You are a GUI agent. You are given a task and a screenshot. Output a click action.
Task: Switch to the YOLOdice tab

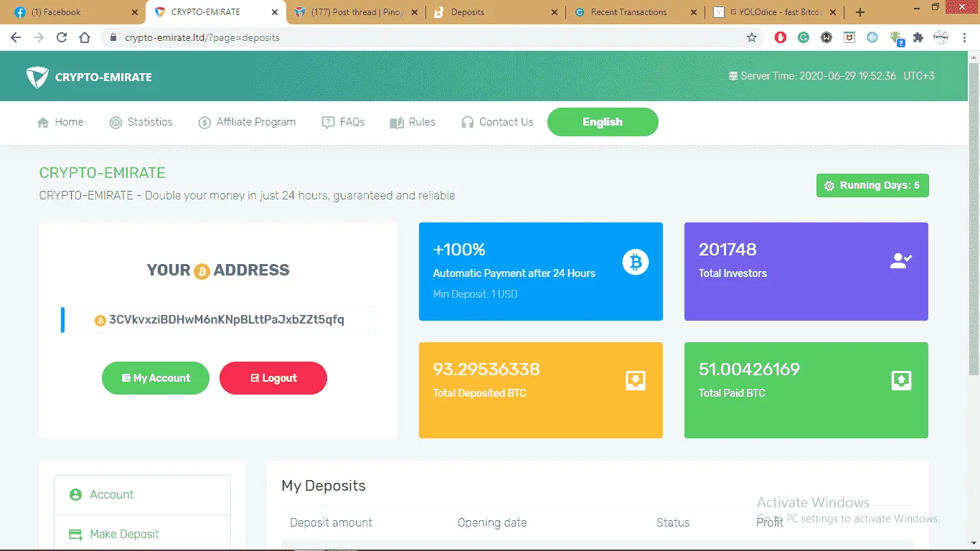tap(774, 12)
